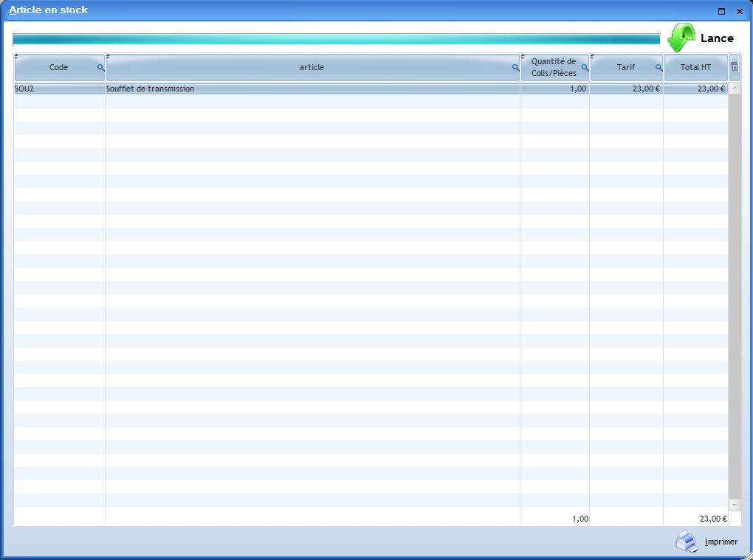Sort by the Code column header
The height and width of the screenshot is (560, 753).
(x=58, y=67)
